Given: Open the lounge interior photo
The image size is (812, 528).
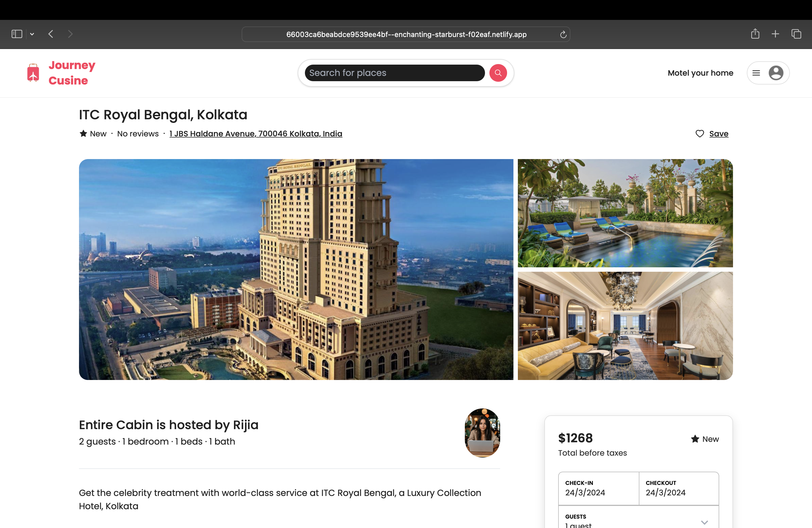Looking at the screenshot, I should pyautogui.click(x=625, y=326).
